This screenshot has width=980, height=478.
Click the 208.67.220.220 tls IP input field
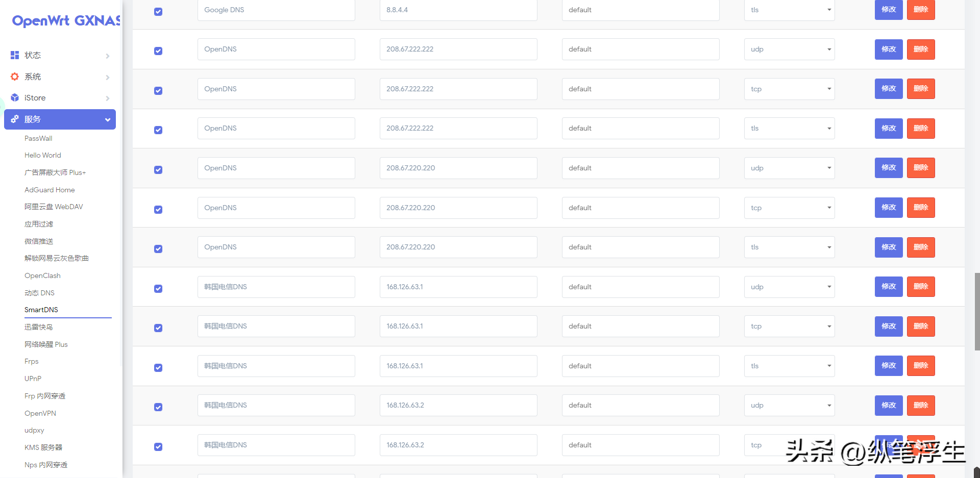(458, 247)
